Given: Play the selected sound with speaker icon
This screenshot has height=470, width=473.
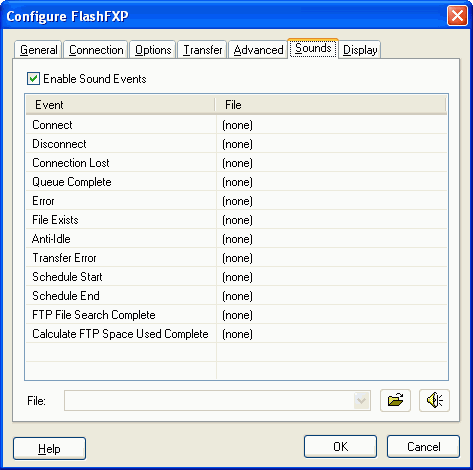Looking at the screenshot, I should 434,400.
